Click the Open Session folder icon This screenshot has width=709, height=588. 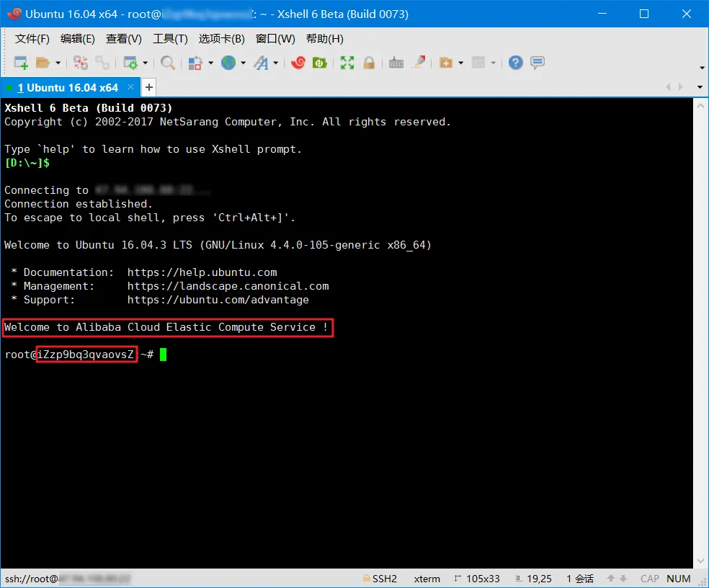(x=43, y=63)
